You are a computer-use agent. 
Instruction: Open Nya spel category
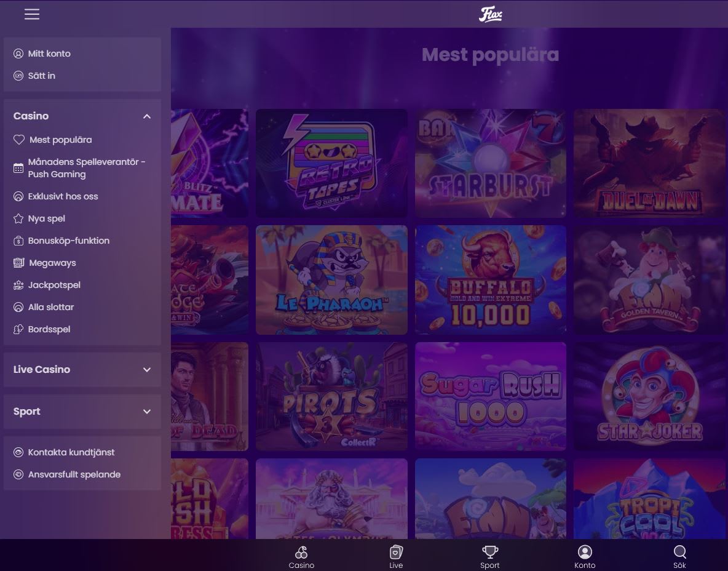point(47,218)
